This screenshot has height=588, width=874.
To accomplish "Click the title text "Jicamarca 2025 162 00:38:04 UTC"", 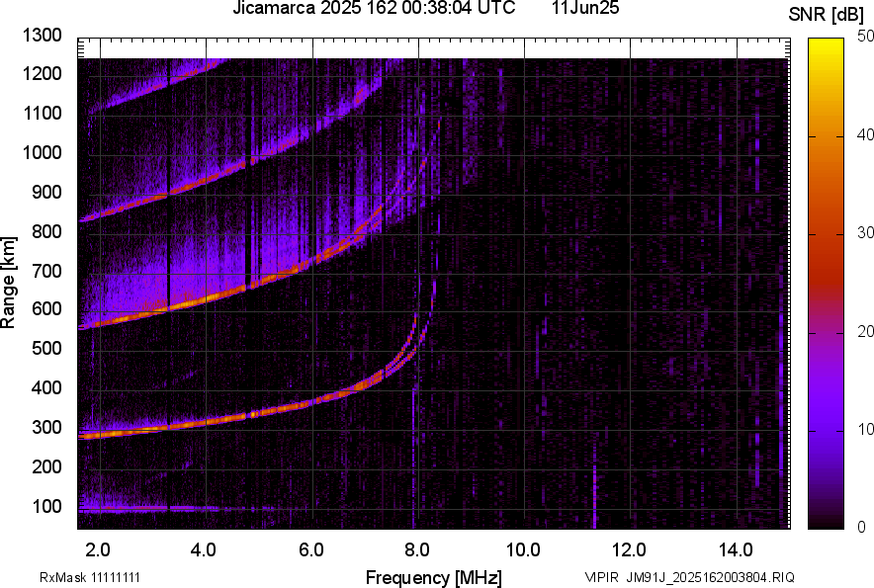I will pyautogui.click(x=374, y=7).
